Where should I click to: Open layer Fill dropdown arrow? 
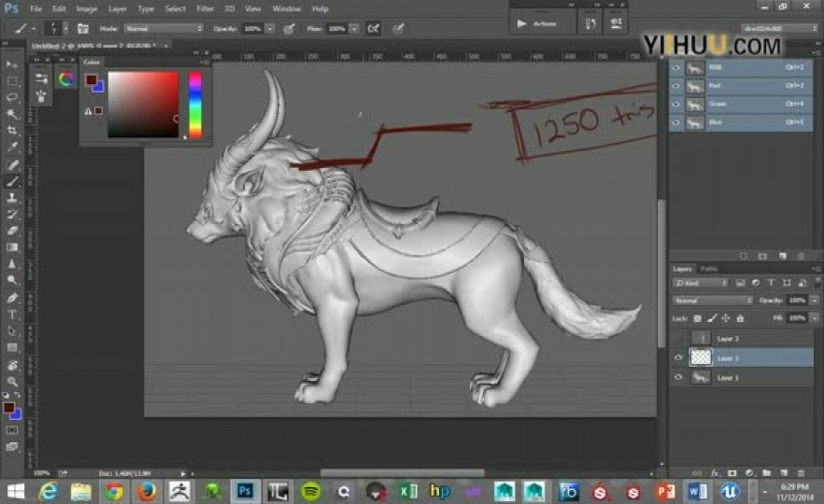(x=815, y=318)
